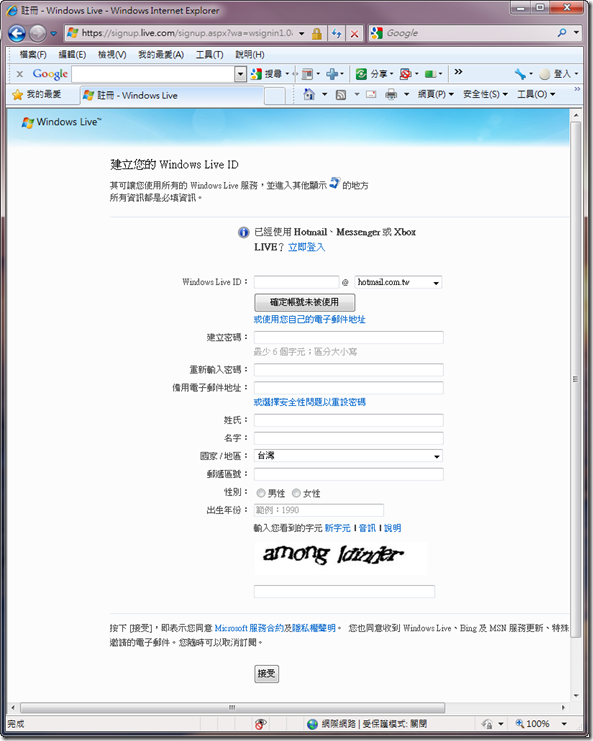The height and width of the screenshot is (741, 593).
Task: Click the Home icon in command bar
Action: tap(309, 95)
